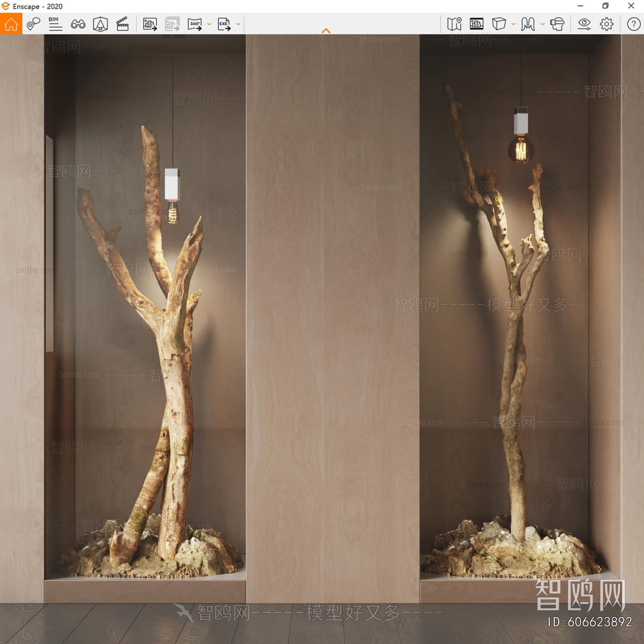
Task: Toggle the Mini Map icon
Action: click(x=454, y=24)
